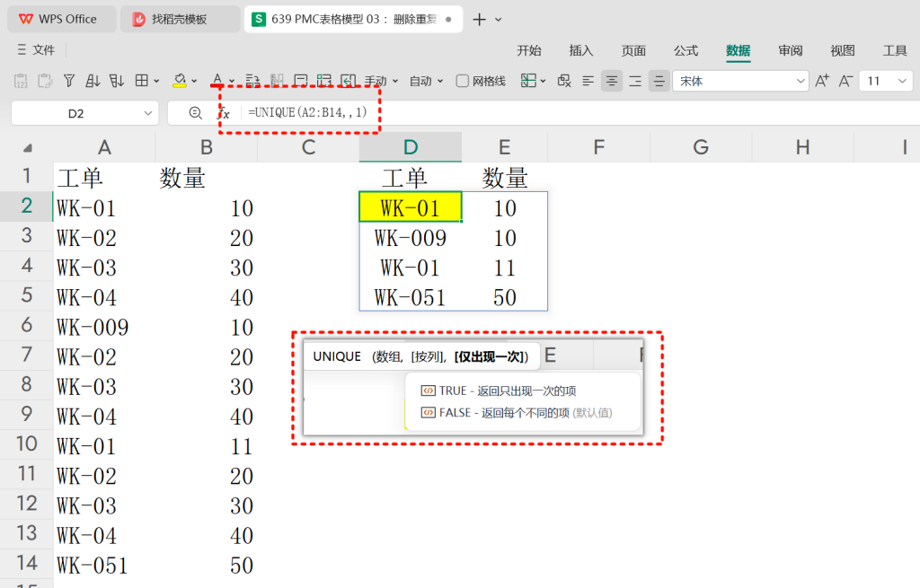Open the new tab chevron dropdown
The height and width of the screenshot is (588, 920).
[498, 20]
